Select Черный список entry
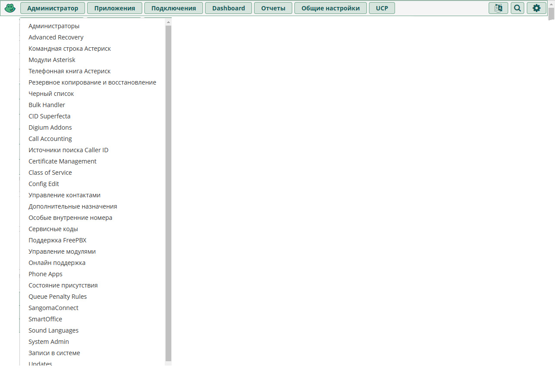555x392 pixels. tap(51, 94)
